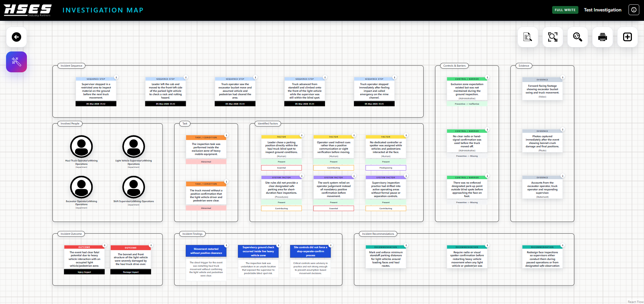Open info on the forward-facing footage Evidence card
Viewport: 644px width, 304px height.
563,78
